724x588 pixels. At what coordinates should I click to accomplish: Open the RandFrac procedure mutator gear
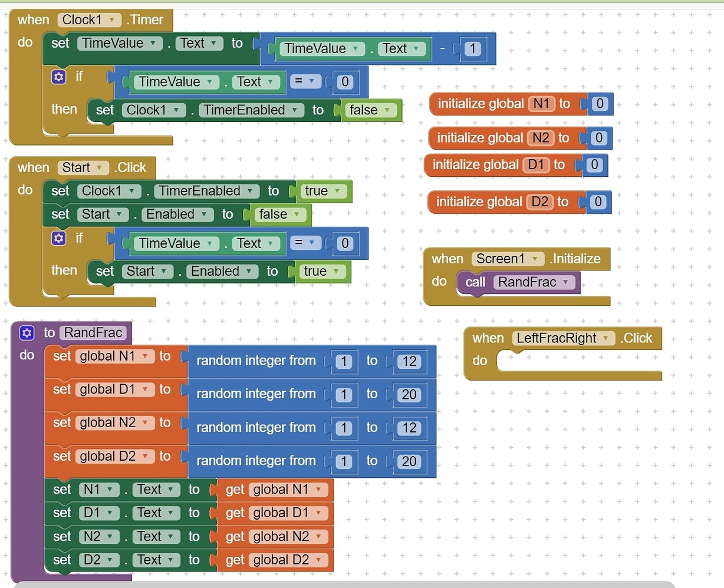coord(26,333)
